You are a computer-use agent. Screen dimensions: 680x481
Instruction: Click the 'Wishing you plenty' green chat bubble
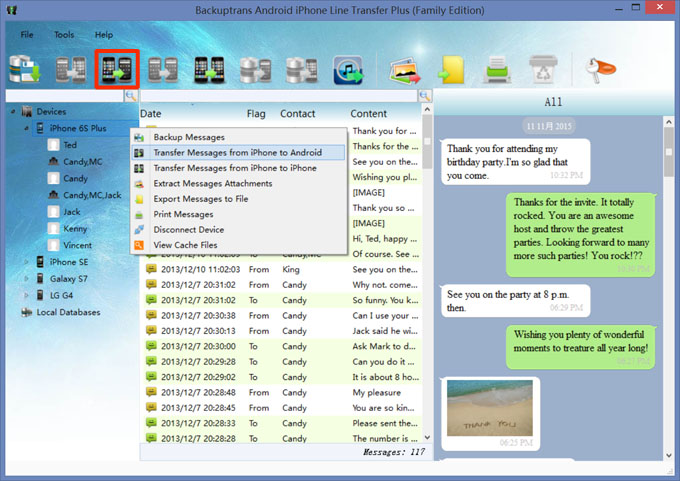(581, 347)
